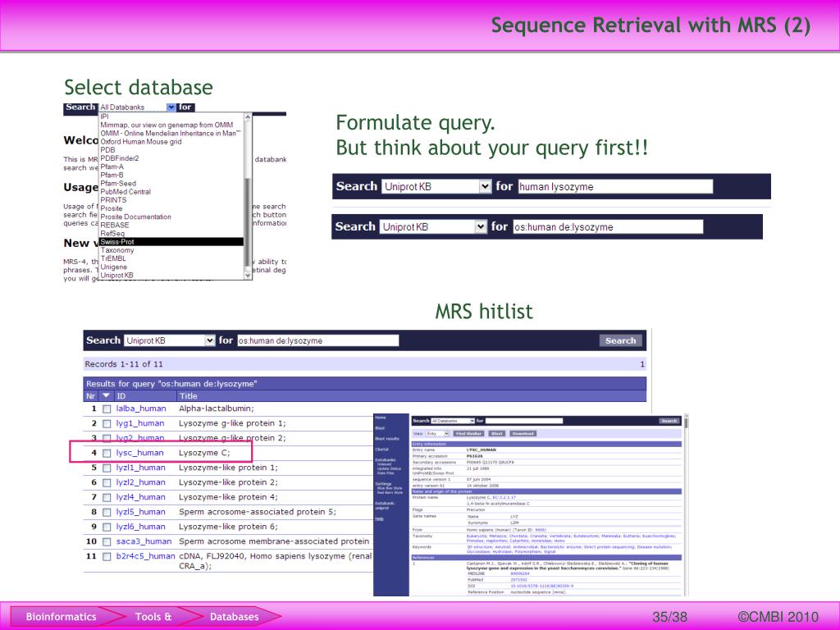Click Blast results in entry page sidebar
840x630 pixels.
point(387,439)
